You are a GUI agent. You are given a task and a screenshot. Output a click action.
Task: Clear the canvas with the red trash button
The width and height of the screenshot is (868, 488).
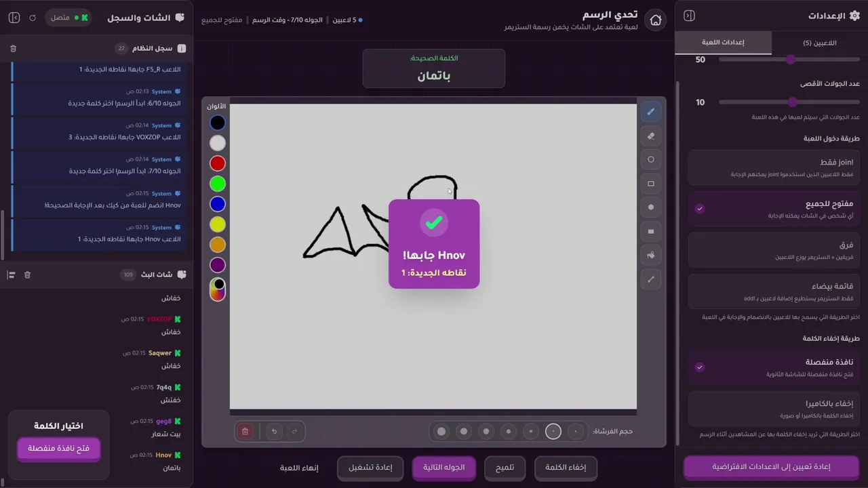(x=245, y=431)
